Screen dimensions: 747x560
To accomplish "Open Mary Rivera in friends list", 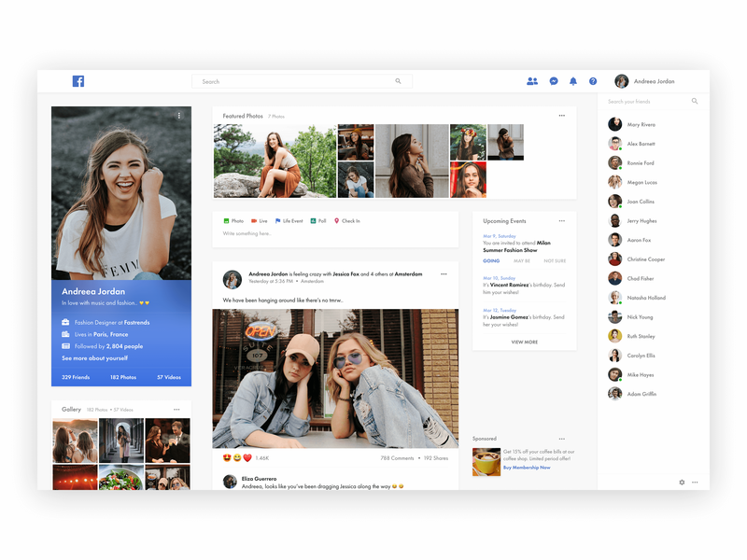I will click(x=641, y=124).
